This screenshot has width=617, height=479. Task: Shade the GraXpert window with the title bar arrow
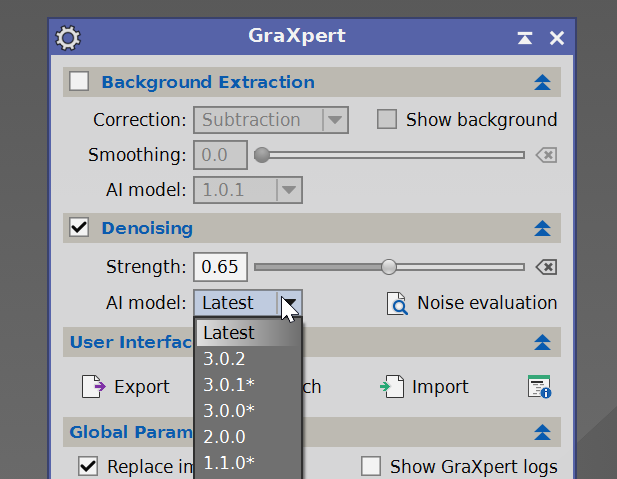pos(525,38)
